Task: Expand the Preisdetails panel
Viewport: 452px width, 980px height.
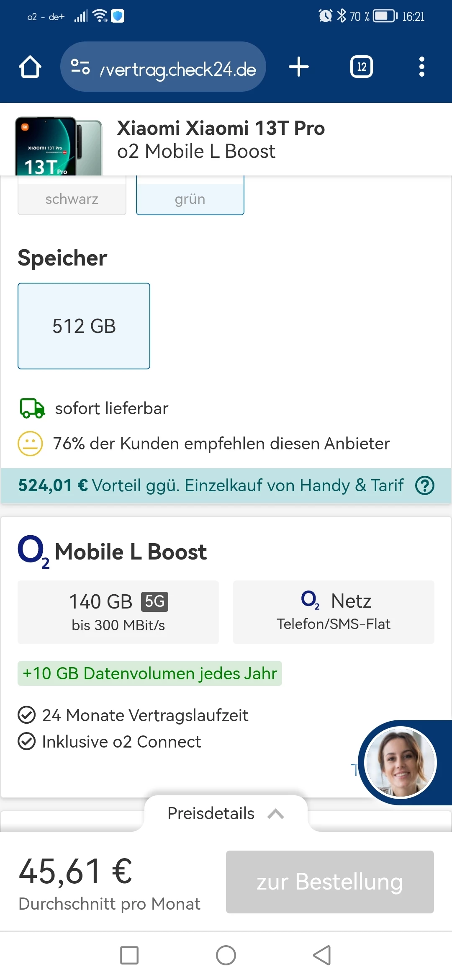Action: [x=211, y=813]
